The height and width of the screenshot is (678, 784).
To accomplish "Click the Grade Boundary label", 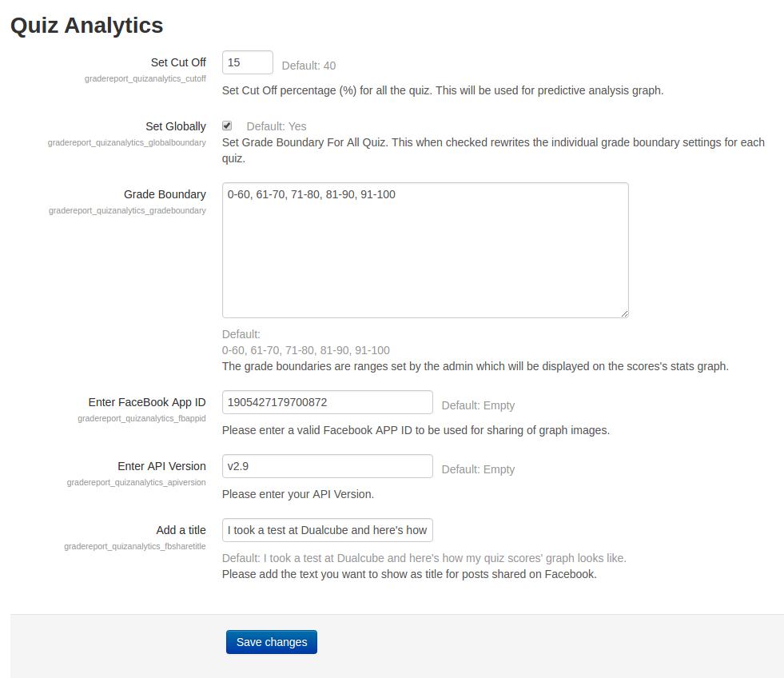I will pyautogui.click(x=165, y=194).
